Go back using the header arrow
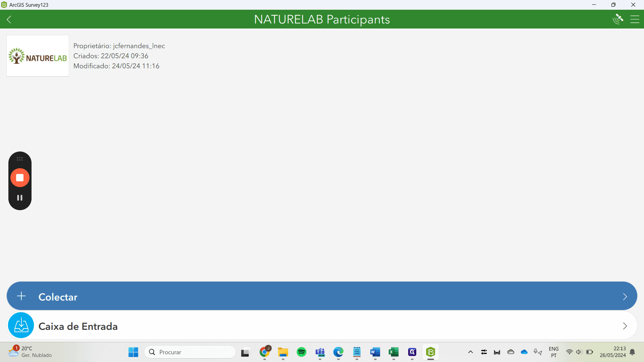644x362 pixels. click(9, 19)
